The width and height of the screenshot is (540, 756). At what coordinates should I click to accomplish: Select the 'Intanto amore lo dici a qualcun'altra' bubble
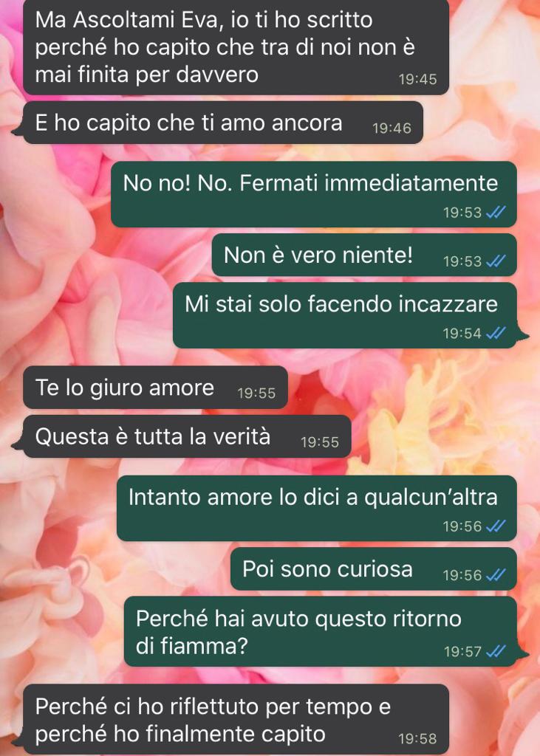coord(317,508)
